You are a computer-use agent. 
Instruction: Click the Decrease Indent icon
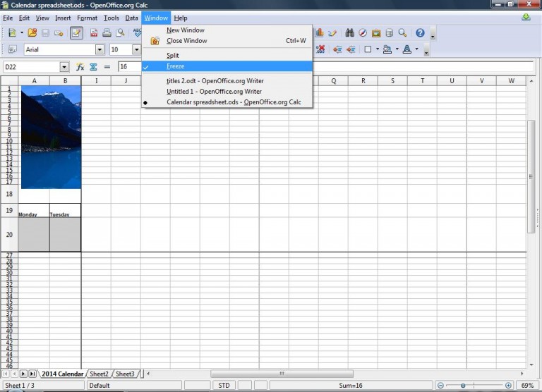337,49
